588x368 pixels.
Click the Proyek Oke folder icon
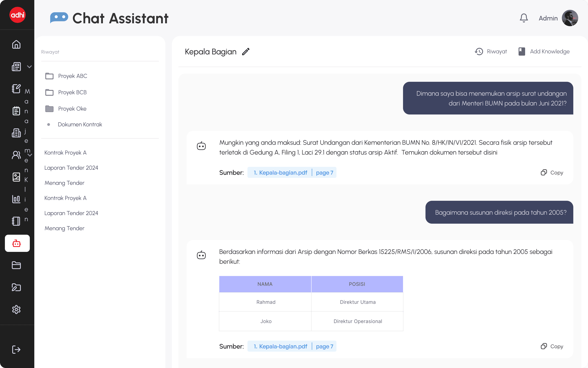[x=49, y=109]
